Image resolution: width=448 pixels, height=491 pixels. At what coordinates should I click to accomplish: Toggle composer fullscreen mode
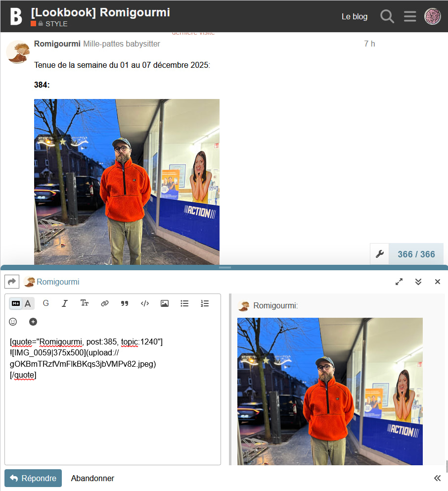[399, 282]
